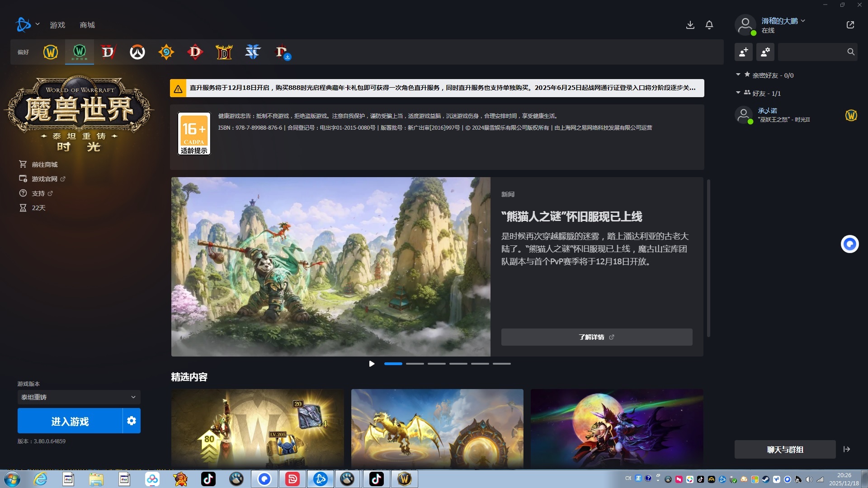Jump to the third carousel slide indicator
This screenshot has height=488, width=868.
coord(436,364)
